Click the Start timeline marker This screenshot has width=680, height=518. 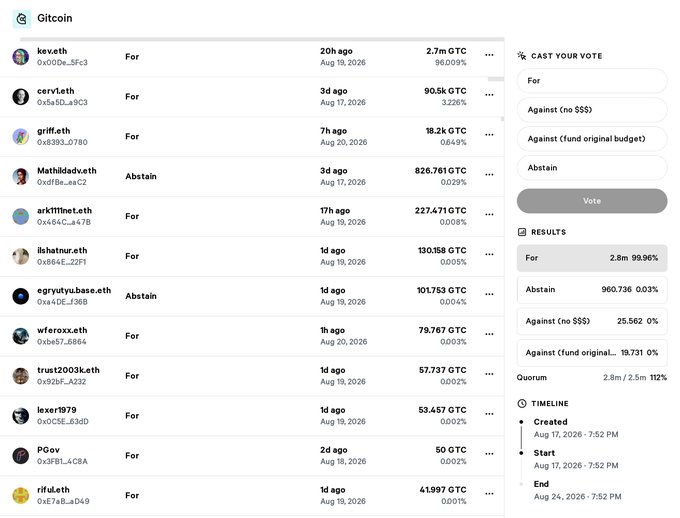[x=521, y=453]
